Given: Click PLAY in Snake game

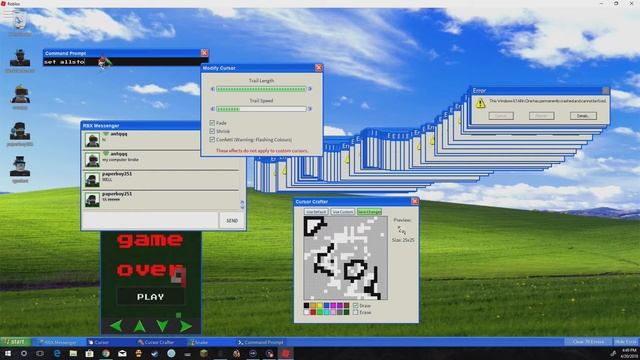Looking at the screenshot, I should [x=151, y=297].
